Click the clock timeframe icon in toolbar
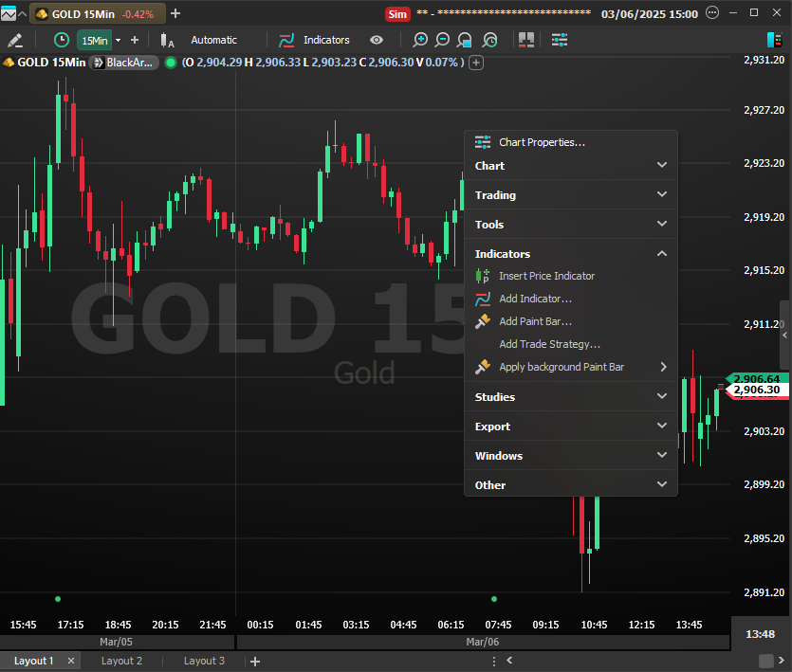 [x=62, y=40]
